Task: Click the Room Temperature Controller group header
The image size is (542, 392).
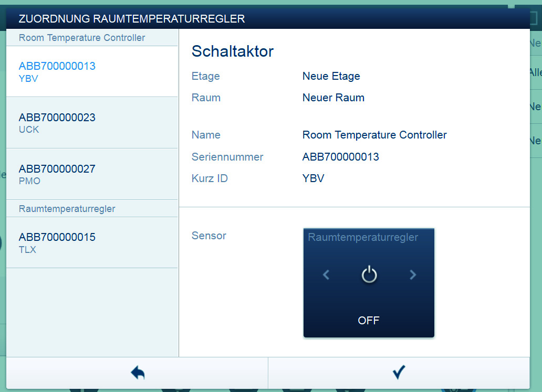Action: (x=92, y=38)
